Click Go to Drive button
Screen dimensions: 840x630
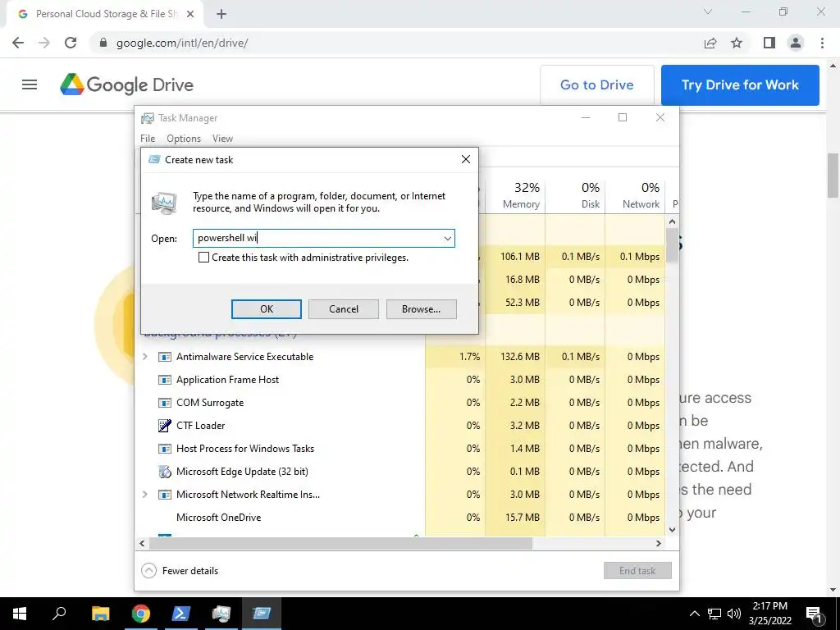[x=597, y=84]
